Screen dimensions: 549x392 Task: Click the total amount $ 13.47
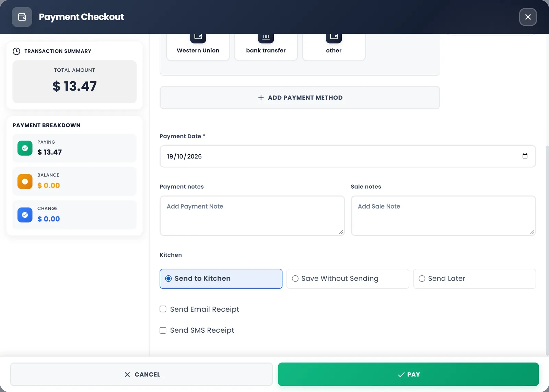coord(74,86)
